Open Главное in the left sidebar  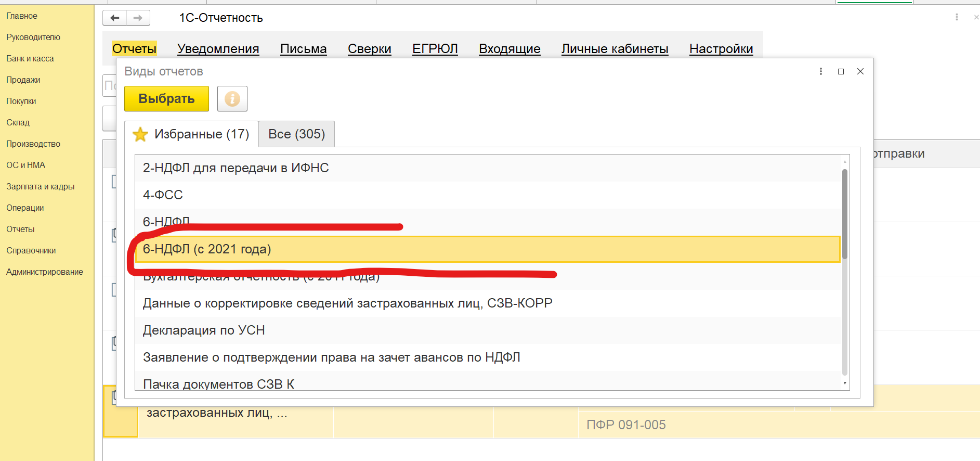pos(22,16)
